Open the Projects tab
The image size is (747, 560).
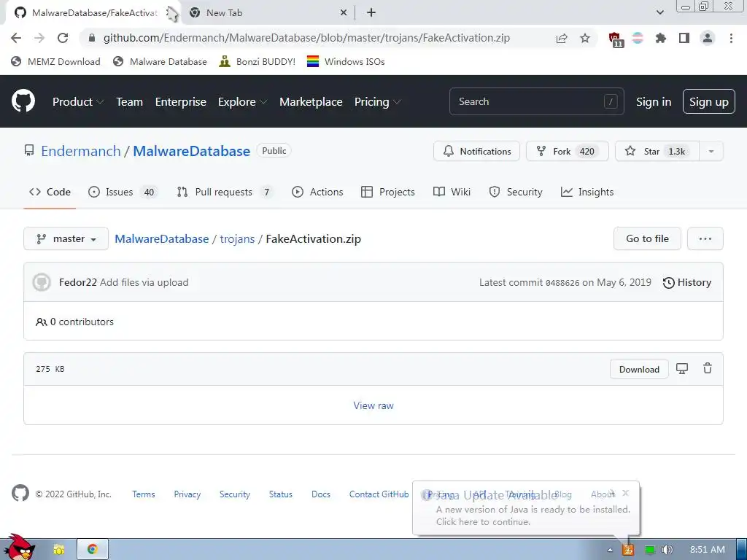click(388, 192)
